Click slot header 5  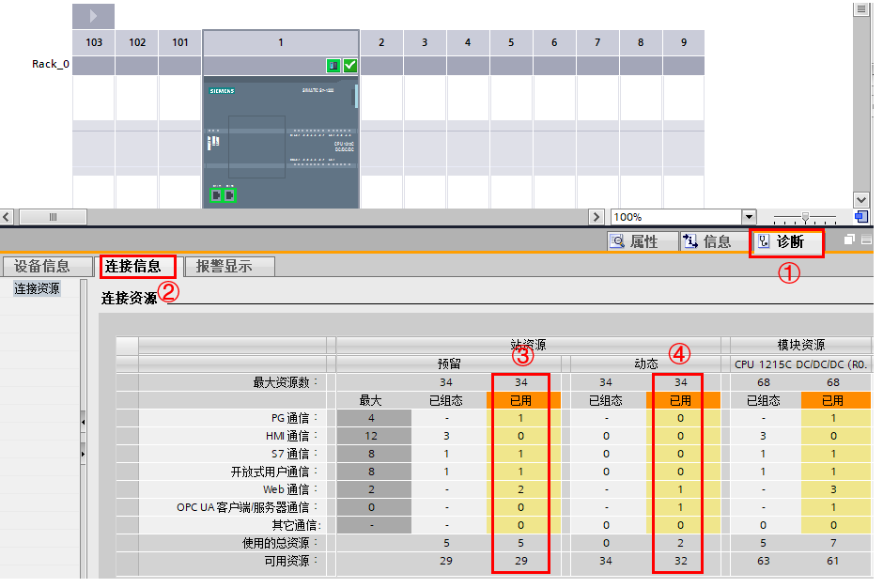point(511,43)
